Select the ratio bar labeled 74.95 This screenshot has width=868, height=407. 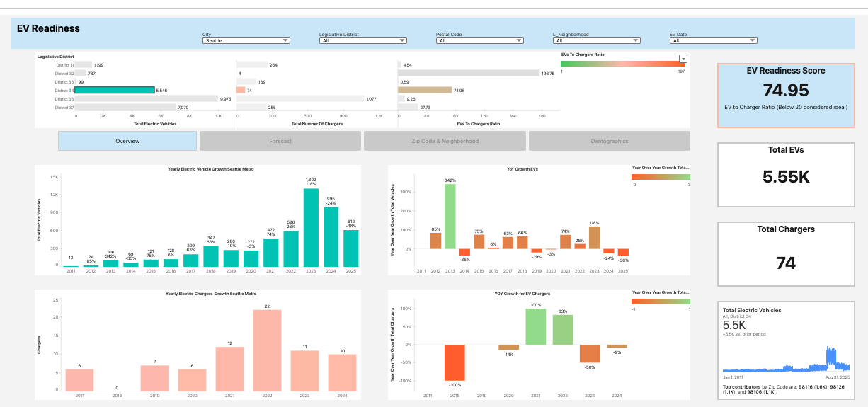pos(426,90)
